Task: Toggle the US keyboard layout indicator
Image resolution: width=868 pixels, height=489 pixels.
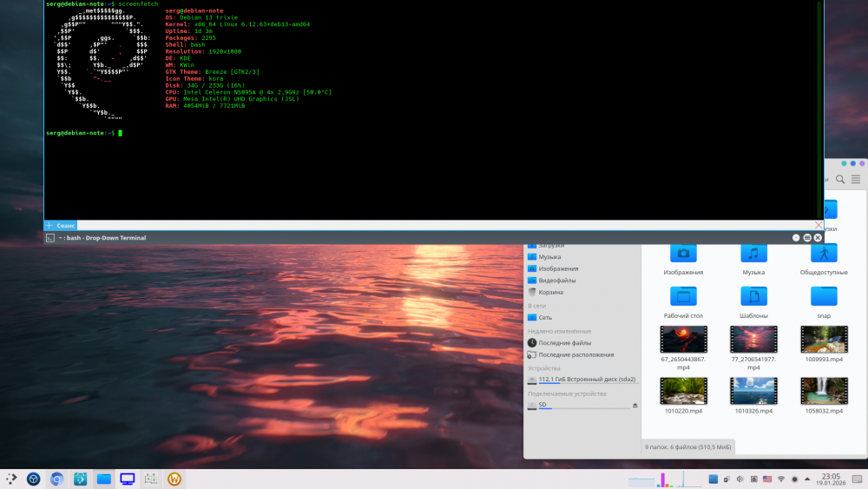Action: tap(766, 479)
